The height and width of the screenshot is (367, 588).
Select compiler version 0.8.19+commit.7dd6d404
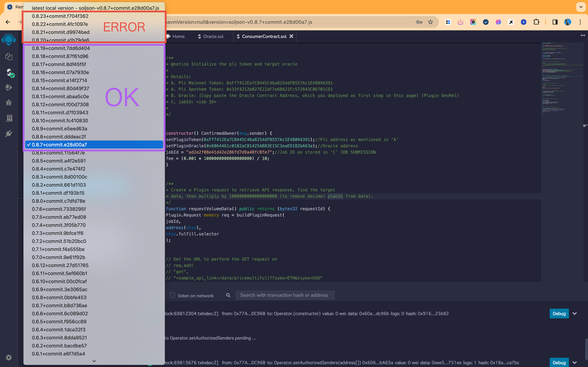click(61, 48)
